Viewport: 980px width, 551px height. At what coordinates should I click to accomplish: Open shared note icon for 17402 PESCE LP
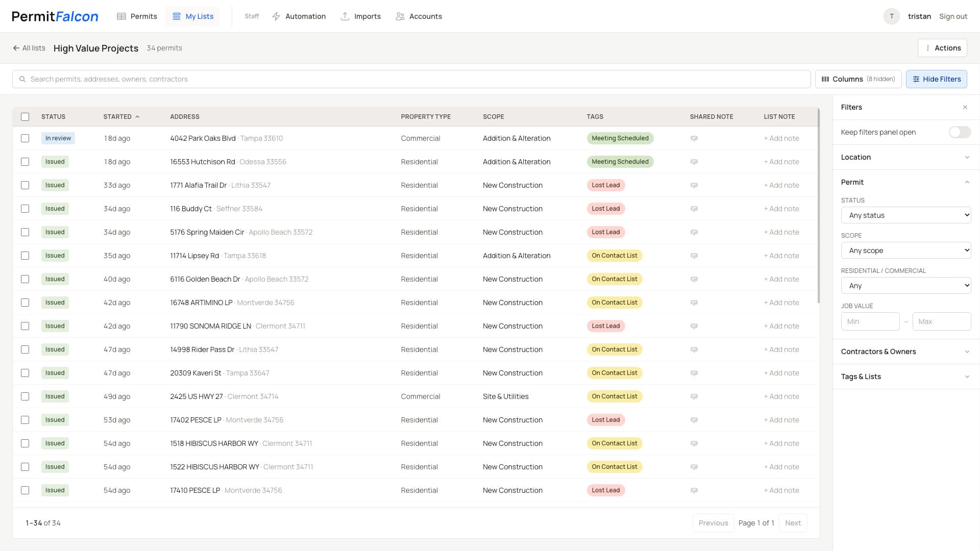[x=694, y=420]
